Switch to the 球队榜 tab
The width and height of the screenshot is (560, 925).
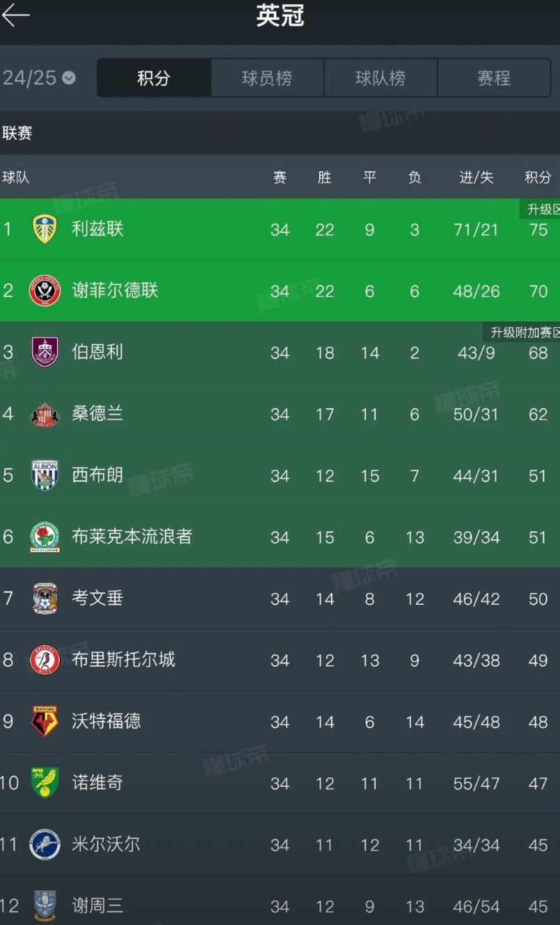click(x=381, y=78)
